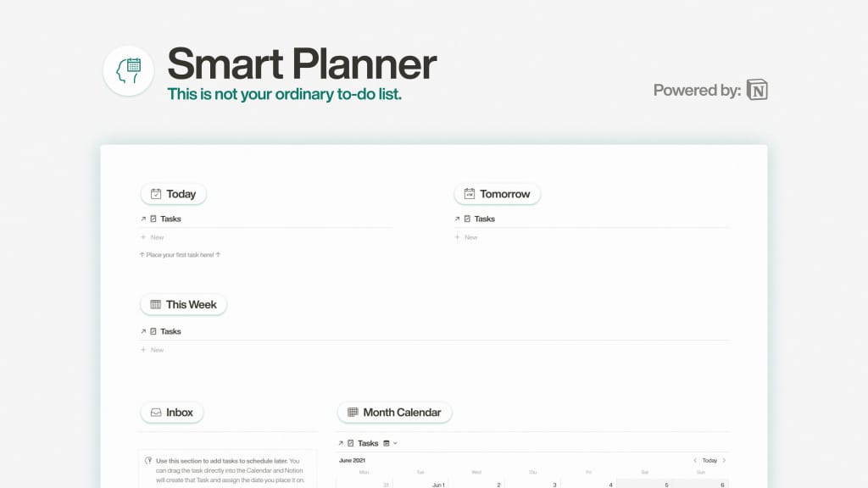Click the next month chevron in the calendar
Viewport: 868px width, 488px height.
point(724,460)
